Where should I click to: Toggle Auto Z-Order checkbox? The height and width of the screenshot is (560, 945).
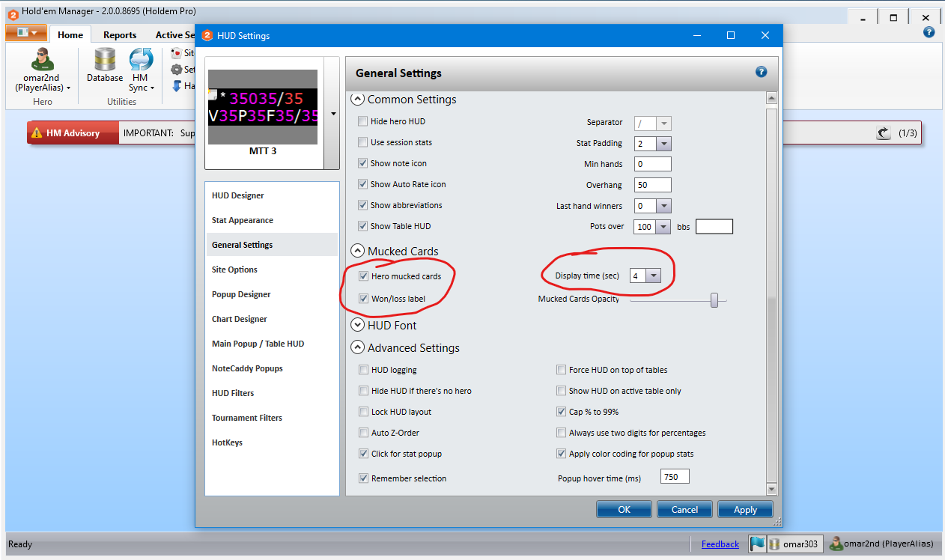pos(364,433)
